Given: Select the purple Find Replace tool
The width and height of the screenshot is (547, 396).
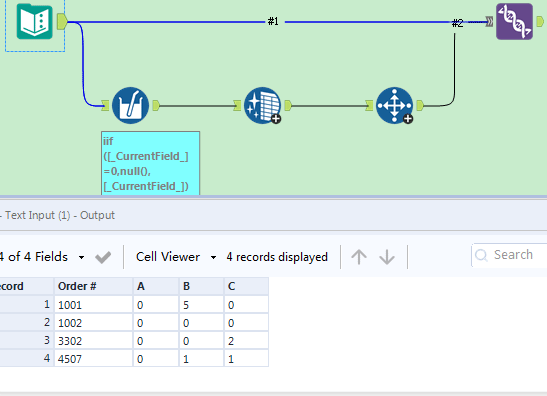Looking at the screenshot, I should point(514,22).
